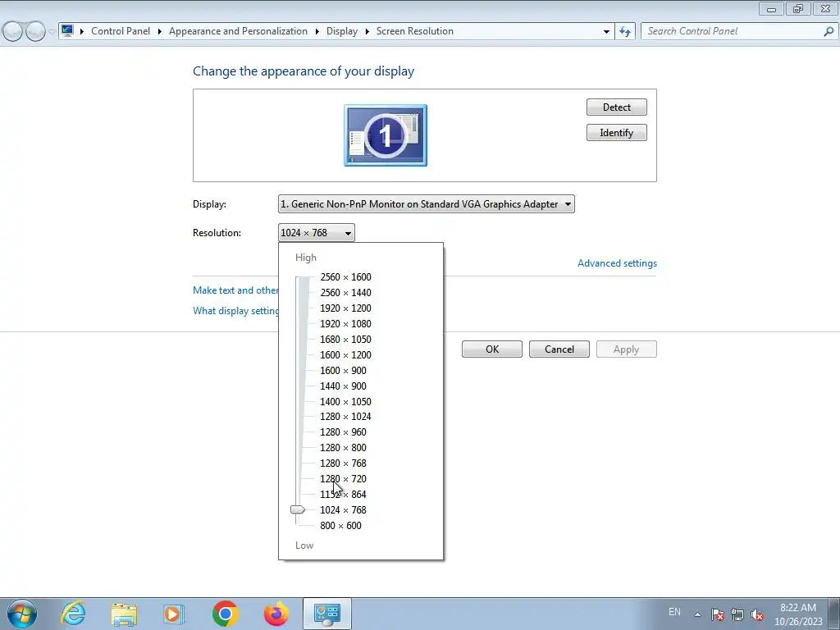
Task: Expand arrow after Display breadcrumb
Action: [367, 32]
